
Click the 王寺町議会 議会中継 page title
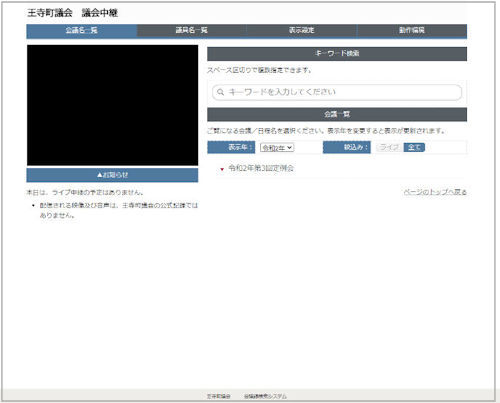click(72, 13)
